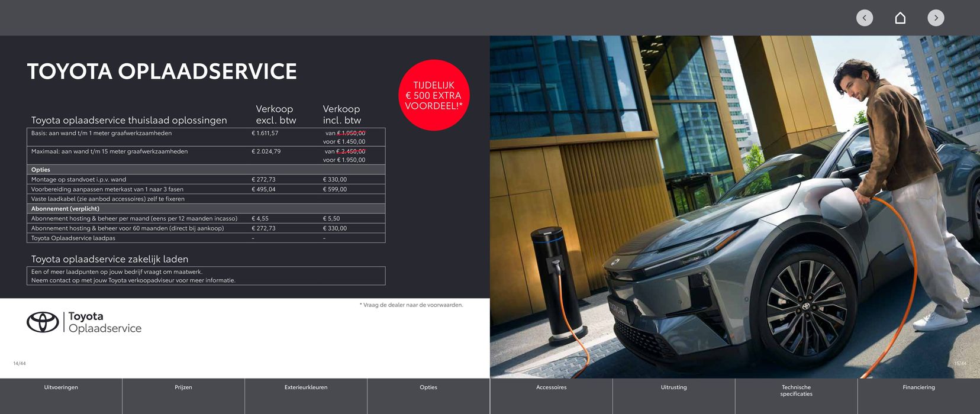Click the Toyota Oplaadservice logo text

(105, 322)
